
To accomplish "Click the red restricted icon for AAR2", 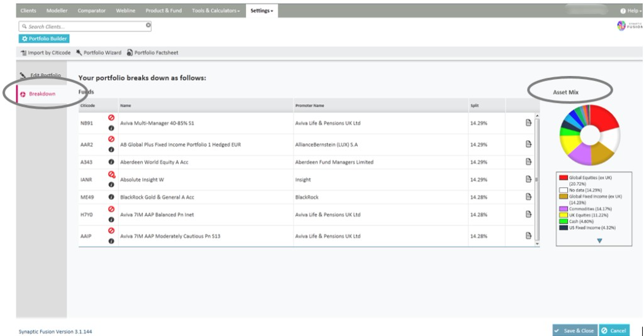I will click(x=111, y=139).
